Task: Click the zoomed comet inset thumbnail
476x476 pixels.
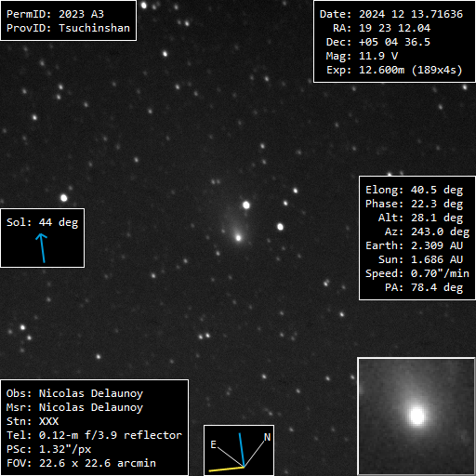Action: tap(416, 416)
